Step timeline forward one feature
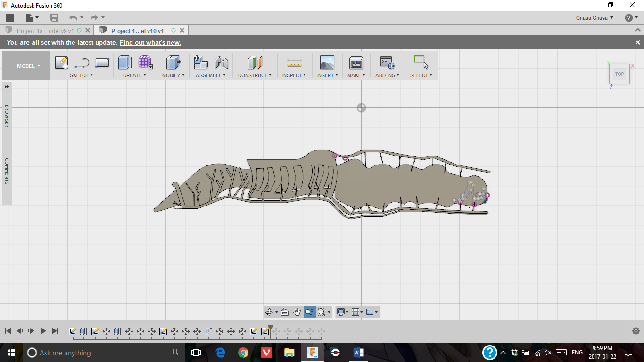The image size is (644, 362). click(x=31, y=331)
